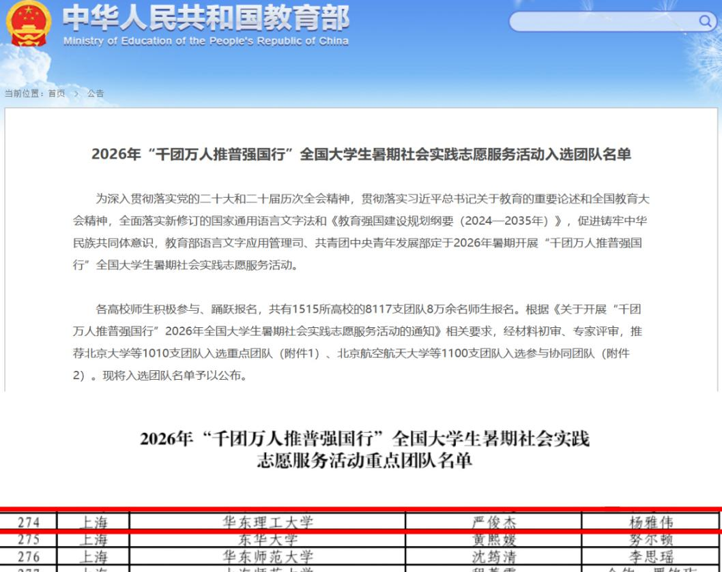Select the 黄熙媛 cell

[x=494, y=539]
